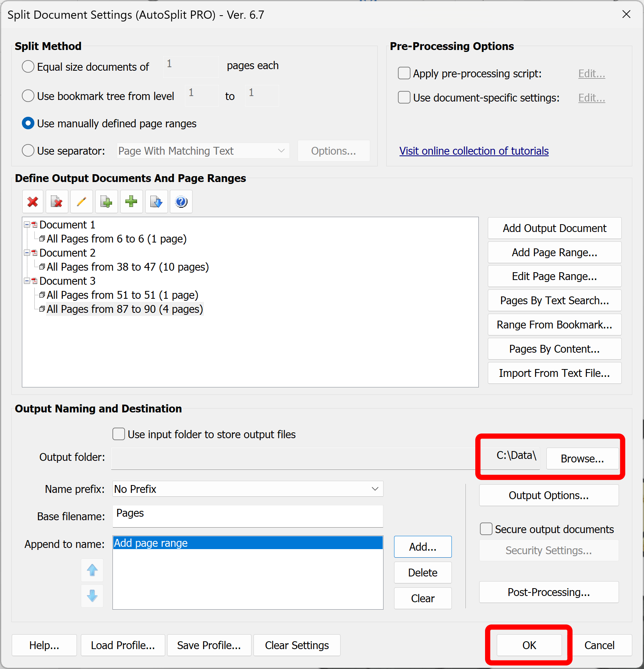Select 'Use bookmark tree from level' option
This screenshot has width=644, height=669.
point(28,96)
